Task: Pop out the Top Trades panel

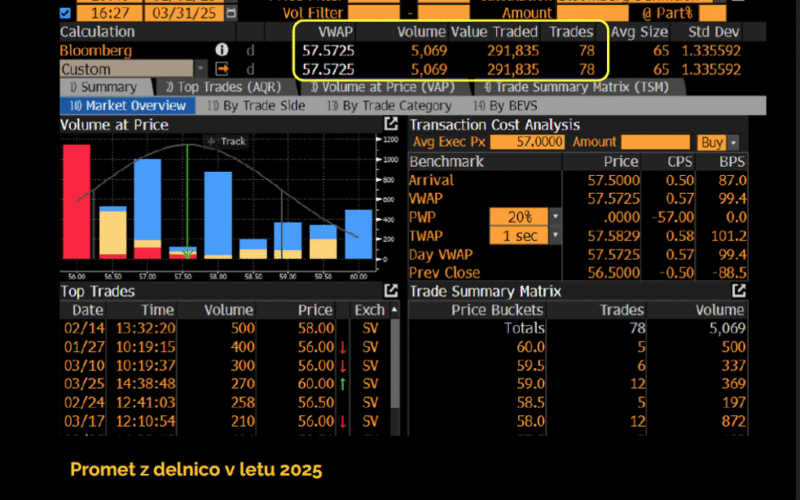Action: 391,291
